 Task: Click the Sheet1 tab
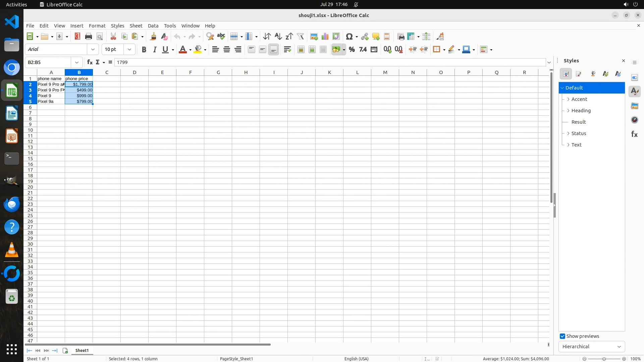click(x=82, y=350)
